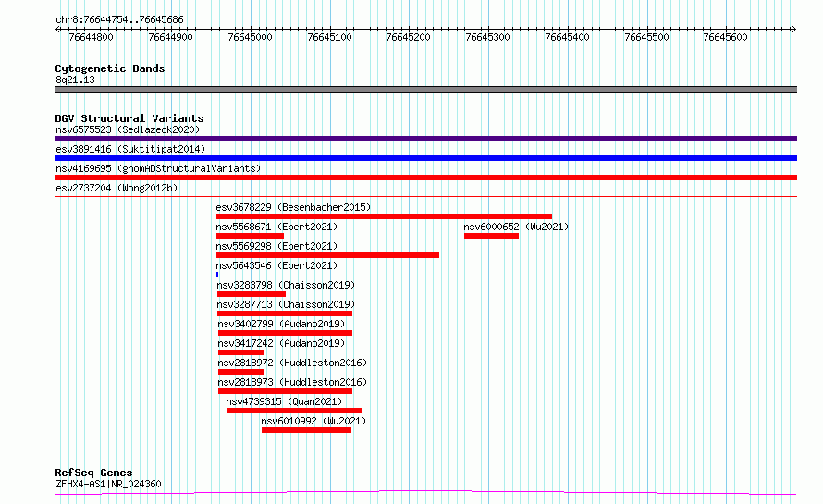
Task: Open the ZFHX4-AS1|NR_024360 gene label
Action: tap(108, 484)
